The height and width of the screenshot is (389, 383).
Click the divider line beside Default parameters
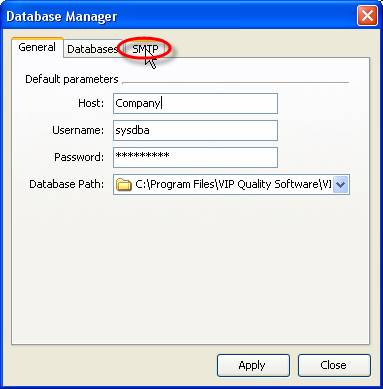[x=235, y=81]
